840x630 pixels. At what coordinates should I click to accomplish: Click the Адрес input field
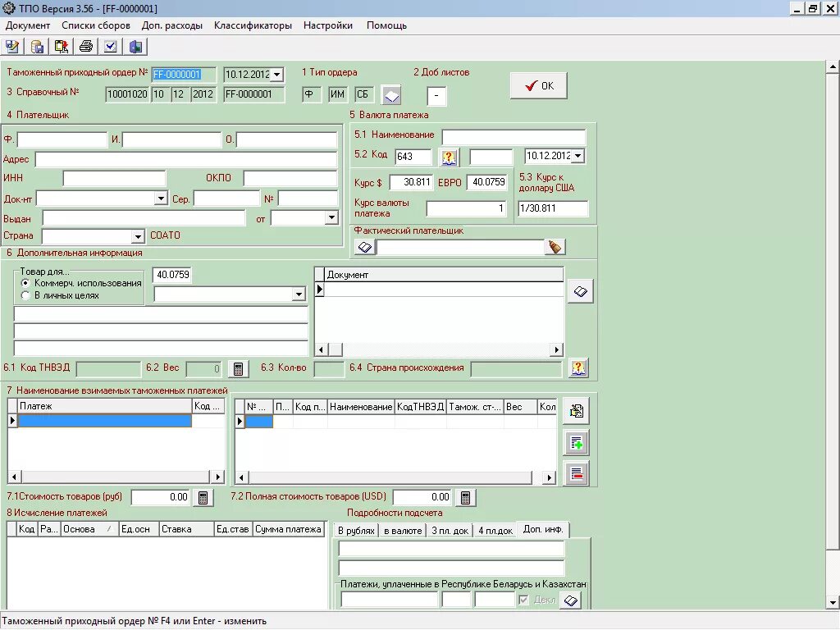coord(186,159)
